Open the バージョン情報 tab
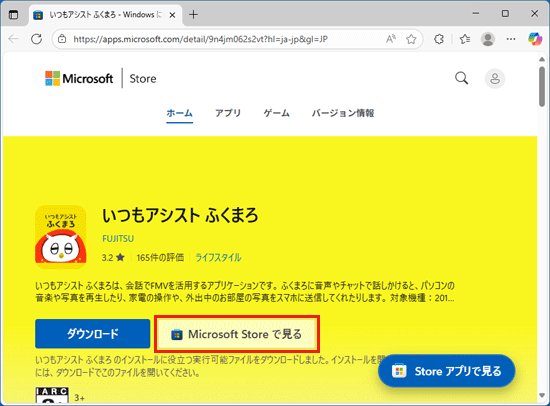The image size is (550, 406). coord(343,113)
